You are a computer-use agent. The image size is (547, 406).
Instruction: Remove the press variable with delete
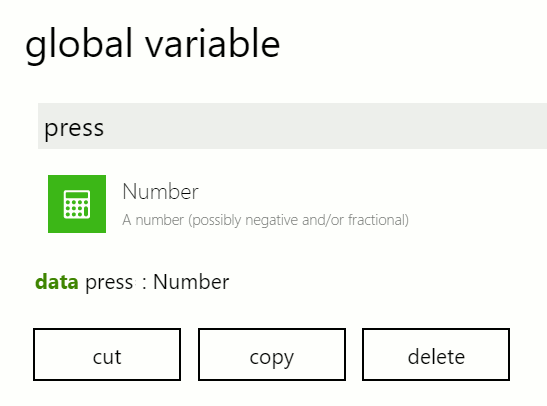tap(436, 354)
